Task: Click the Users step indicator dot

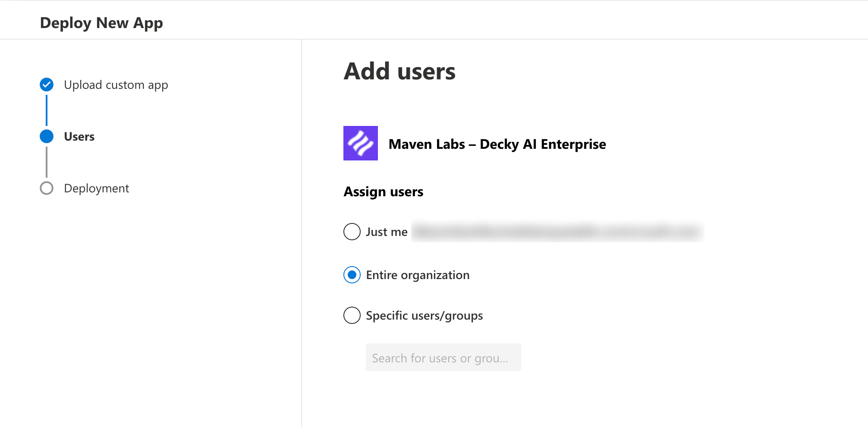Action: point(47,136)
